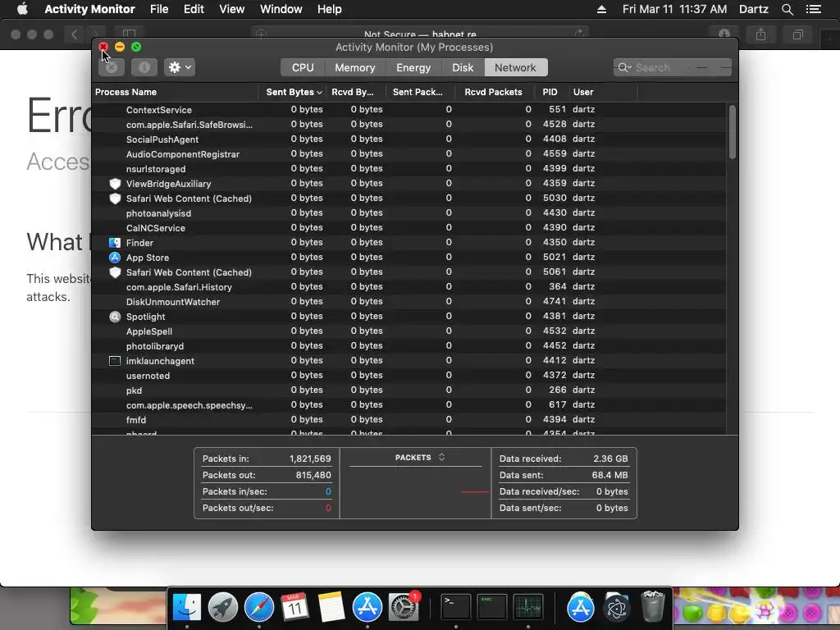Switch to the CPU tab
Screen dimensions: 840x630
pyautogui.click(x=303, y=67)
